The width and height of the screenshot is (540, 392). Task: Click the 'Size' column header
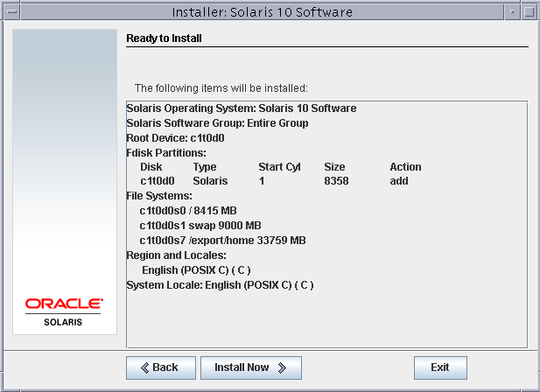(x=334, y=167)
